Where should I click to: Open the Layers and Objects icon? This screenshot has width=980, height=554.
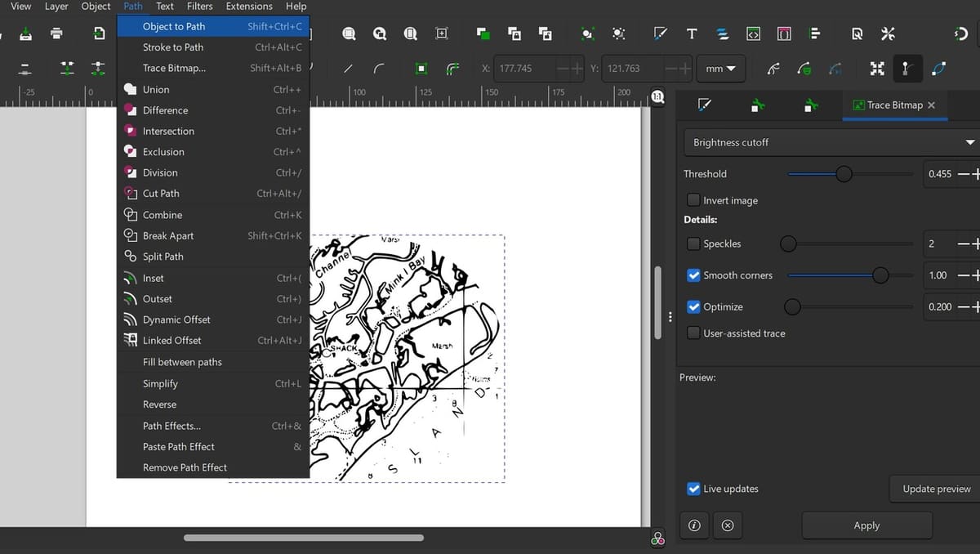coord(723,34)
